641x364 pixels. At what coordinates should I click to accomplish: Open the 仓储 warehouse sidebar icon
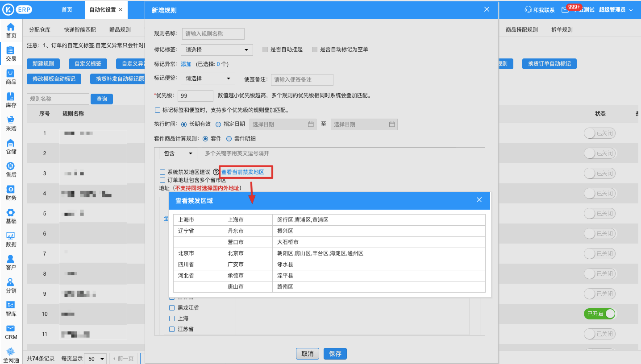point(11,143)
